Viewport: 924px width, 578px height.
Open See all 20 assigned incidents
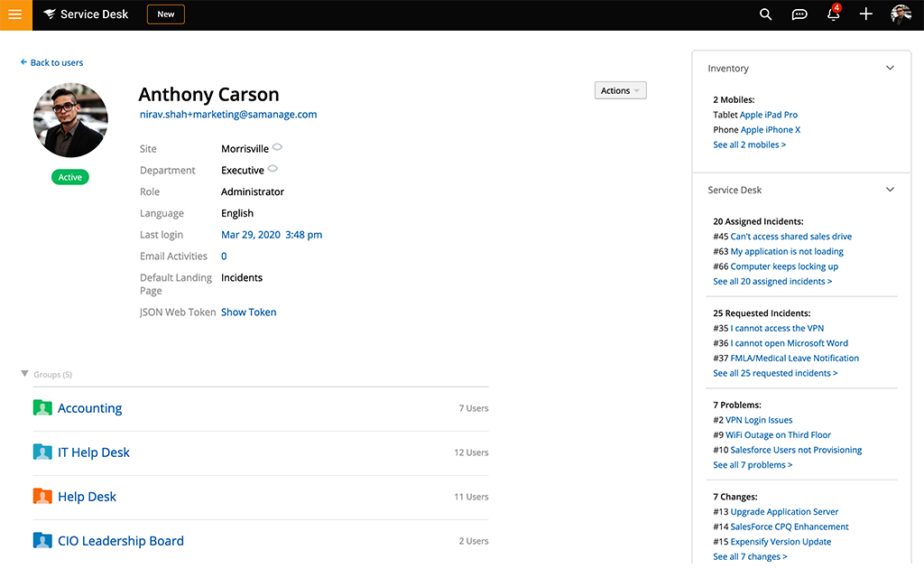coord(772,282)
